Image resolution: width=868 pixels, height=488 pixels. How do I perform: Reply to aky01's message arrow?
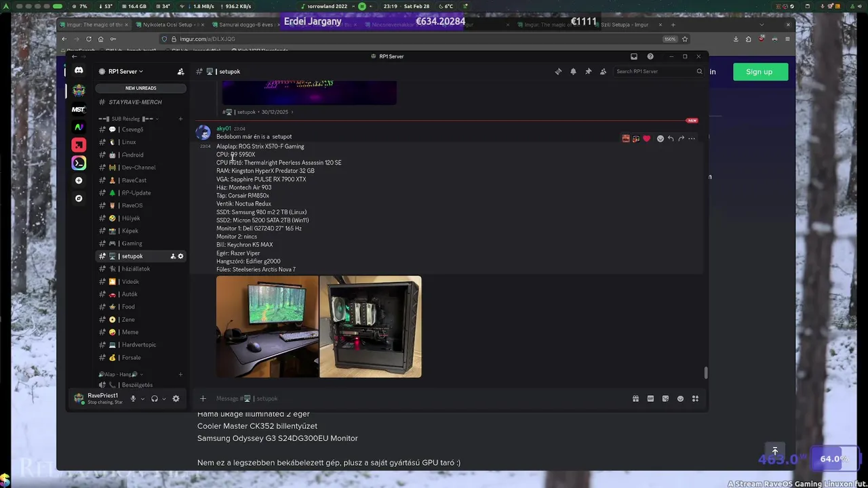671,138
